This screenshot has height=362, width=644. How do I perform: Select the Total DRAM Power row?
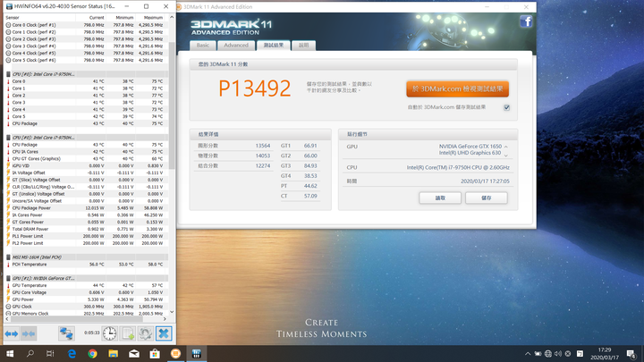click(x=86, y=229)
